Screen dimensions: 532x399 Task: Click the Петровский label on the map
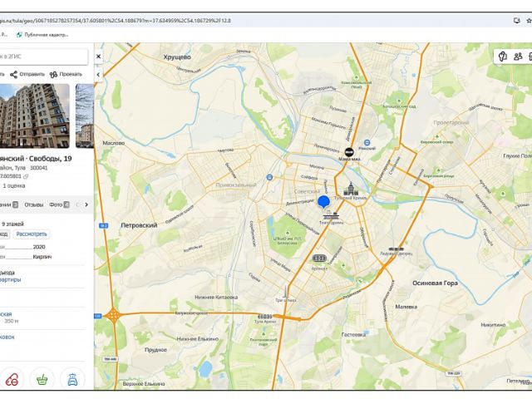click(139, 225)
